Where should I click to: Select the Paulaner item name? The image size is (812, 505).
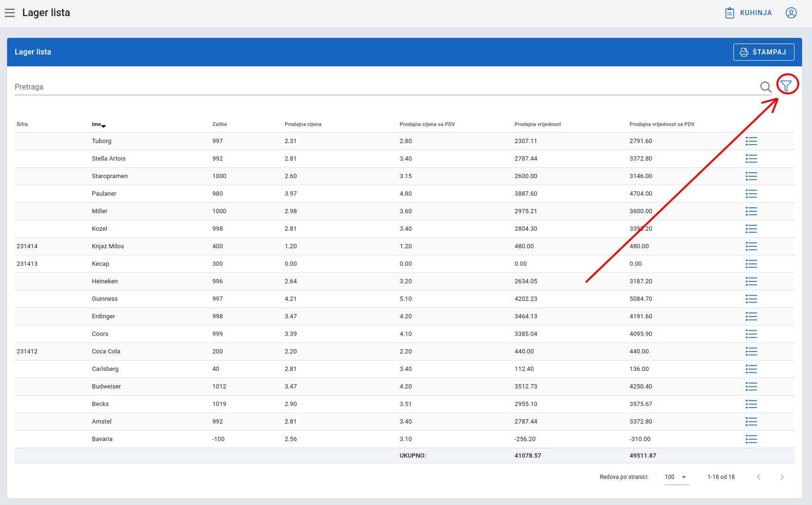pos(104,194)
